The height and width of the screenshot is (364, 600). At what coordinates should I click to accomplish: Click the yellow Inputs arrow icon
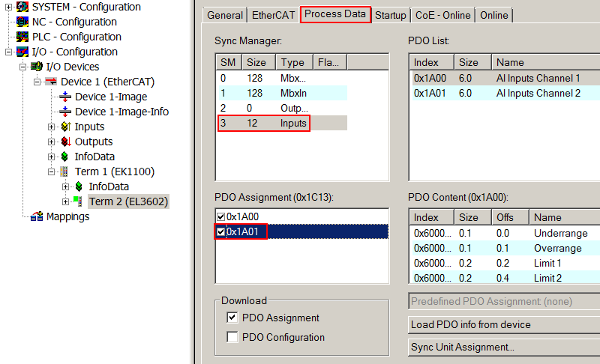66,127
